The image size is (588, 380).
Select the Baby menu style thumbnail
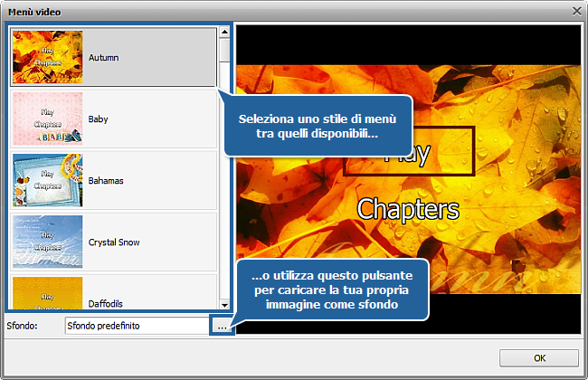48,119
